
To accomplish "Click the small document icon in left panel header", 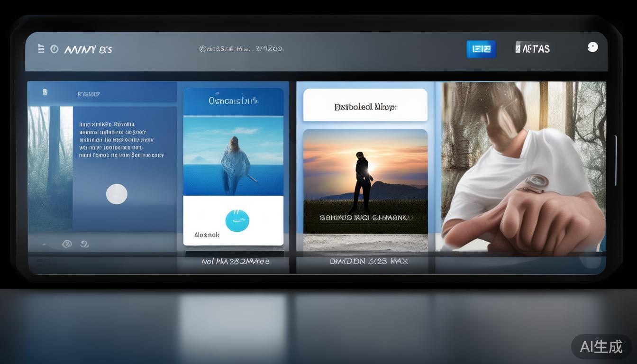I will pos(45,92).
